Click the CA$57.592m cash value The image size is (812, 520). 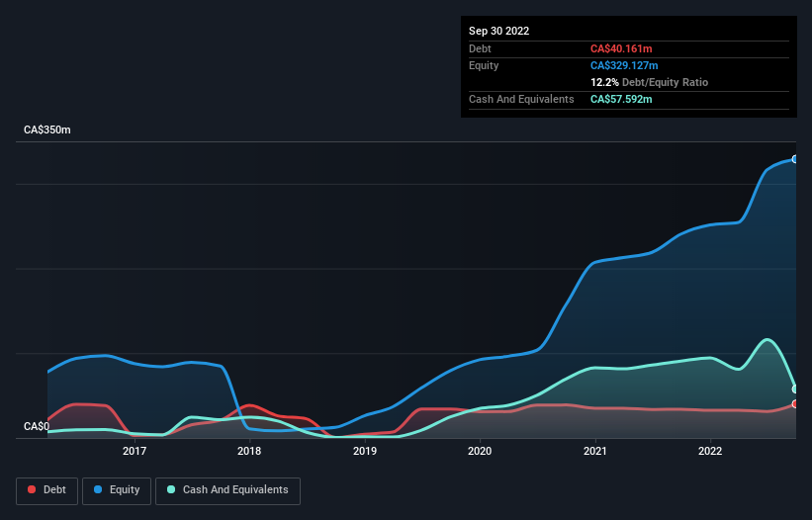(x=621, y=99)
